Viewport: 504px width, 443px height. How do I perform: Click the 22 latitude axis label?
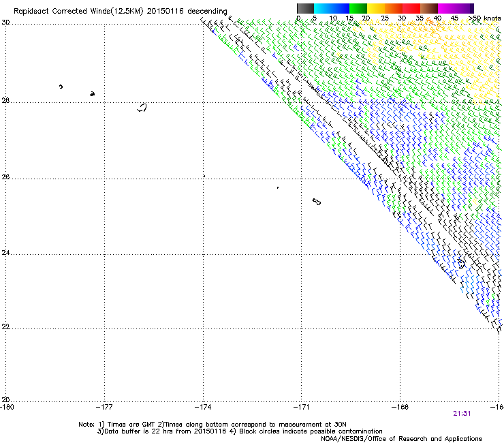coord(5,326)
